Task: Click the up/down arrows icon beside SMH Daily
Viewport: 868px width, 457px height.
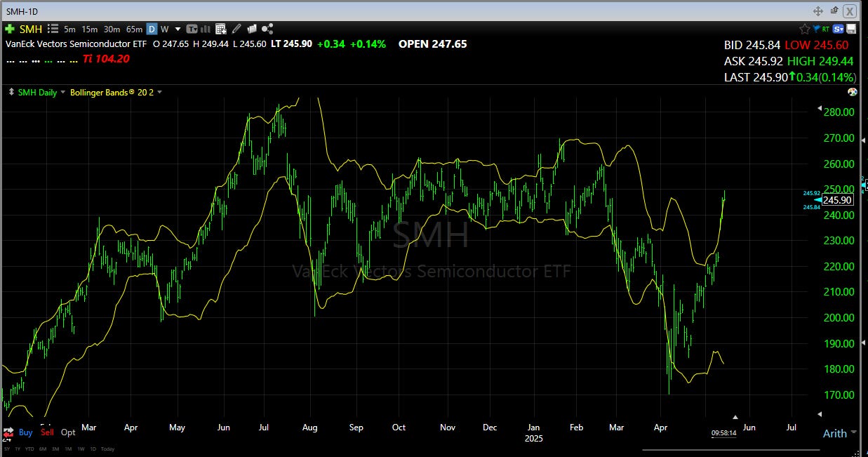Action: (x=11, y=92)
